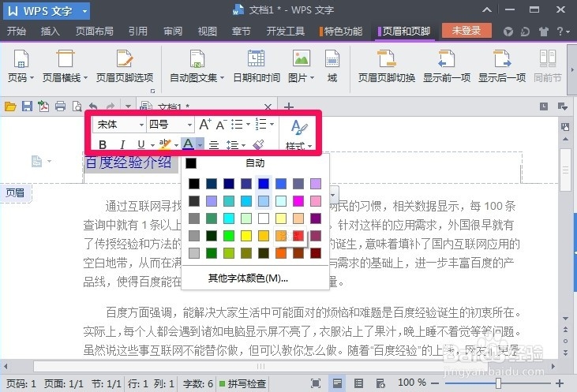
Task: Undo the last action
Action: click(x=93, y=106)
